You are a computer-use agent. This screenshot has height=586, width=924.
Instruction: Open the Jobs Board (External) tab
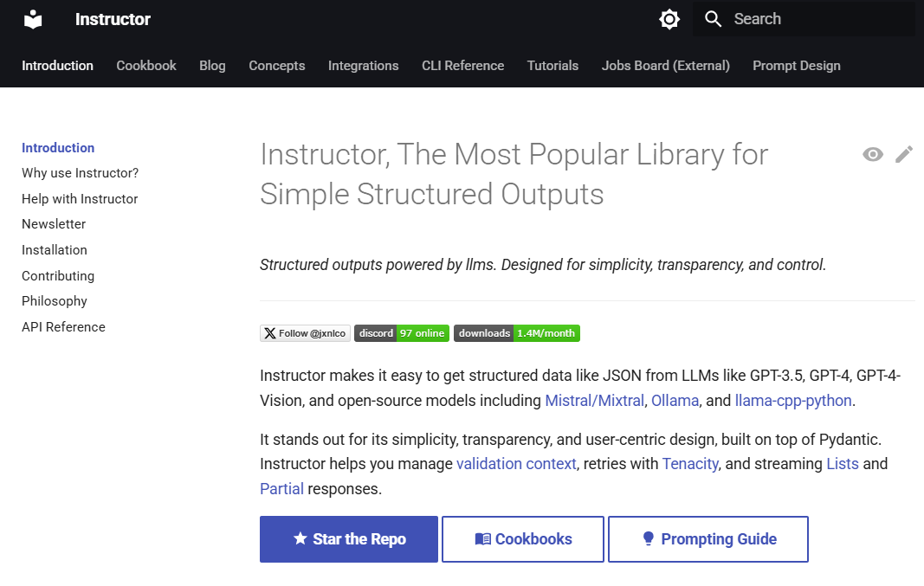click(x=665, y=66)
